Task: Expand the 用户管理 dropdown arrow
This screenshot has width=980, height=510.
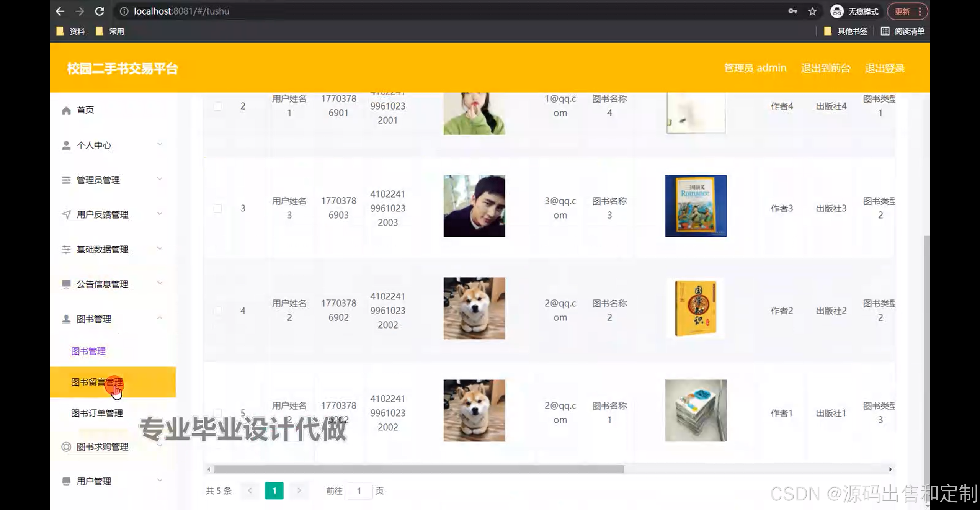Action: pyautogui.click(x=160, y=480)
